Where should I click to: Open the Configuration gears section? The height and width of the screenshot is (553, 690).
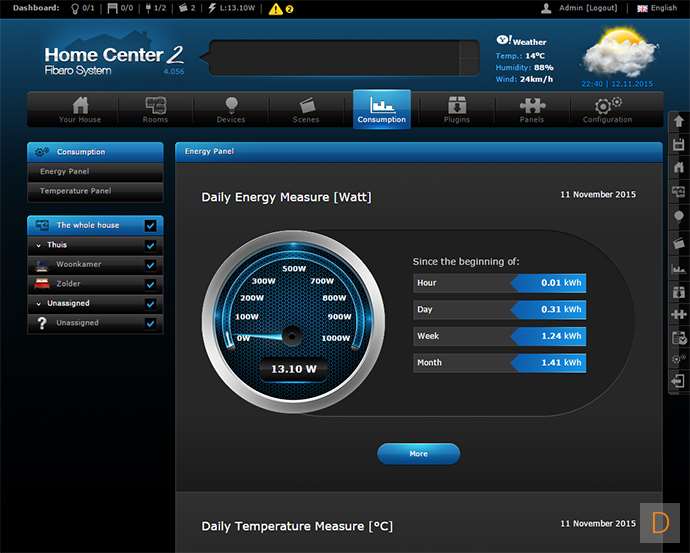click(607, 109)
